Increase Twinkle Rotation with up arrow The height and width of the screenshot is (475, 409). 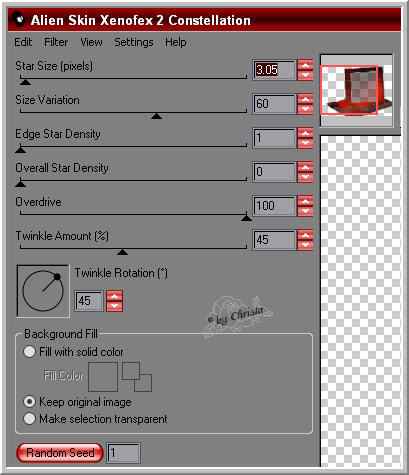click(114, 296)
